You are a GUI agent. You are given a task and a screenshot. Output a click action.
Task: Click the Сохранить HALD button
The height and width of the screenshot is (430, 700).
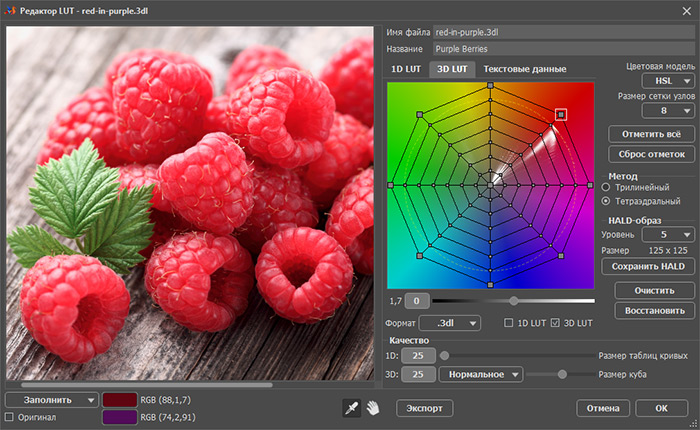click(648, 266)
